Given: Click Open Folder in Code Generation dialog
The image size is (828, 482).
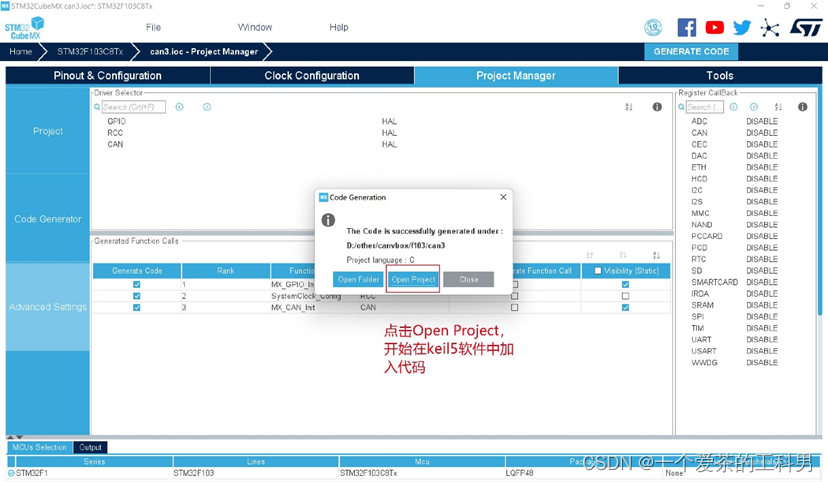Looking at the screenshot, I should [x=359, y=279].
